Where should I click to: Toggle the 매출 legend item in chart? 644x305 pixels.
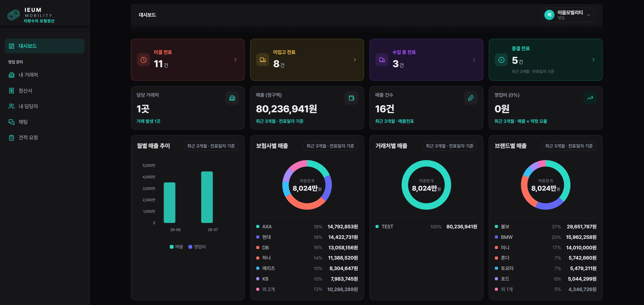[x=176, y=247]
